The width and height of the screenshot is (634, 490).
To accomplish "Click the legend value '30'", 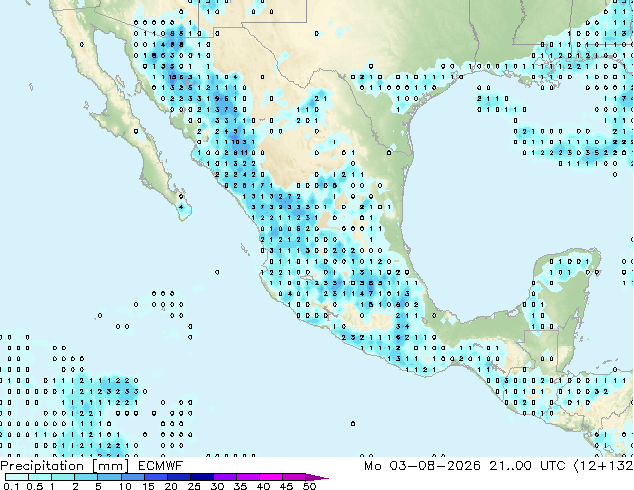I will tap(217, 486).
